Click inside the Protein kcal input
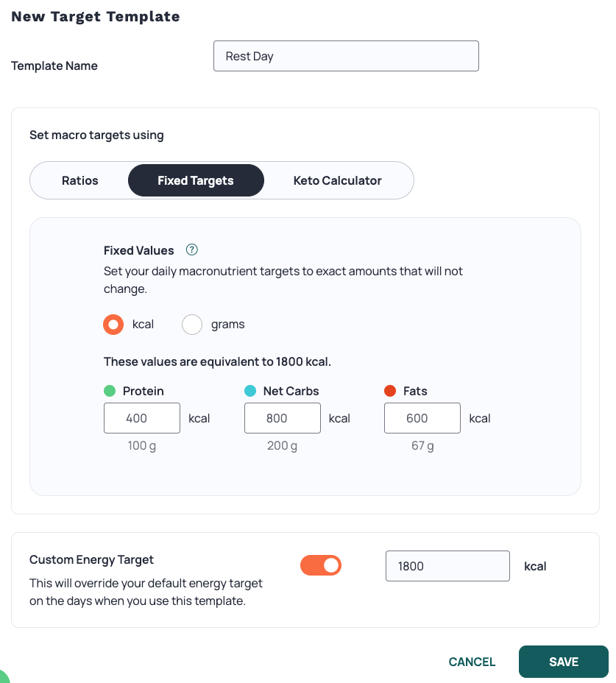This screenshot has height=683, width=616. pyautogui.click(x=141, y=418)
